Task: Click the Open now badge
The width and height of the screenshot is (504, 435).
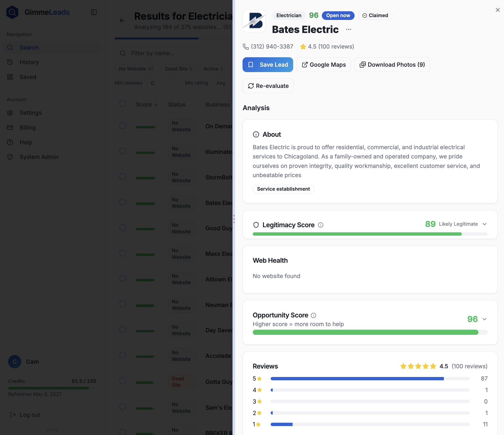Action: click(338, 16)
